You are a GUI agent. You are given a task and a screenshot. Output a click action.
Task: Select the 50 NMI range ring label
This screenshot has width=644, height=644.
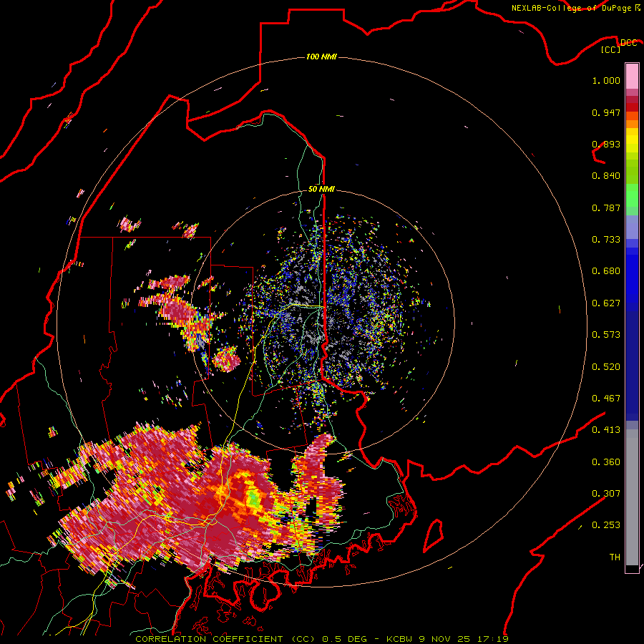click(x=321, y=189)
